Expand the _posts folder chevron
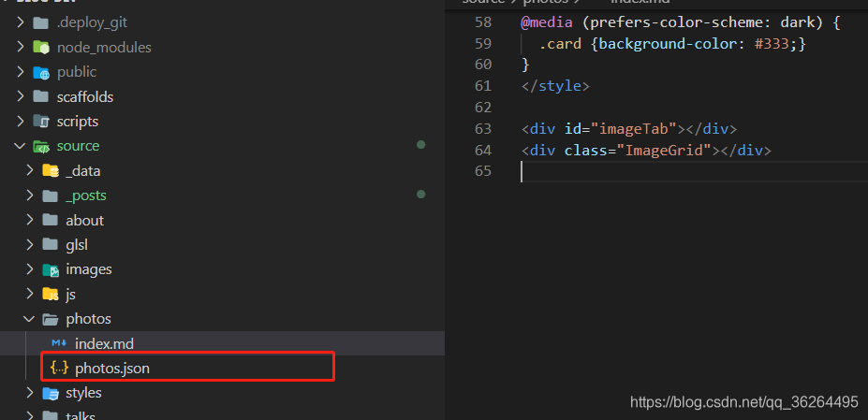The height and width of the screenshot is (420, 868). [30, 195]
